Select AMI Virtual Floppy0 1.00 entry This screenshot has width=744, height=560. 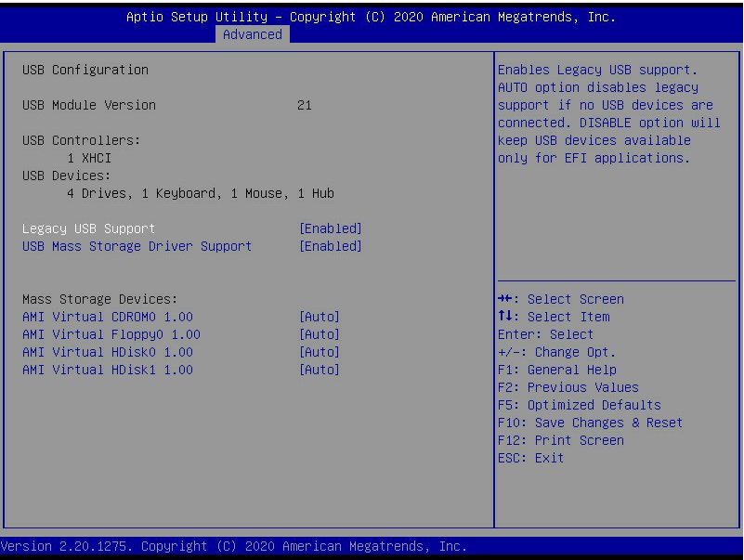click(x=111, y=334)
